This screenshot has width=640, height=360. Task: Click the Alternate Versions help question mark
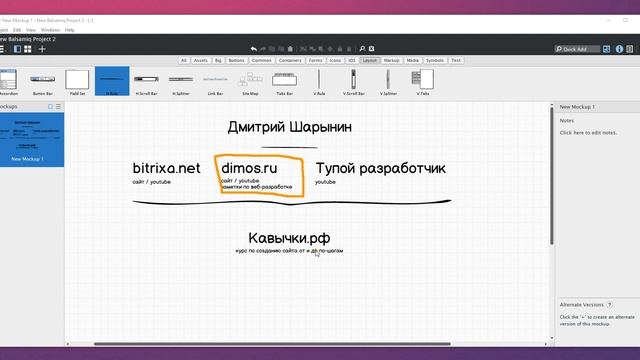(x=609, y=304)
